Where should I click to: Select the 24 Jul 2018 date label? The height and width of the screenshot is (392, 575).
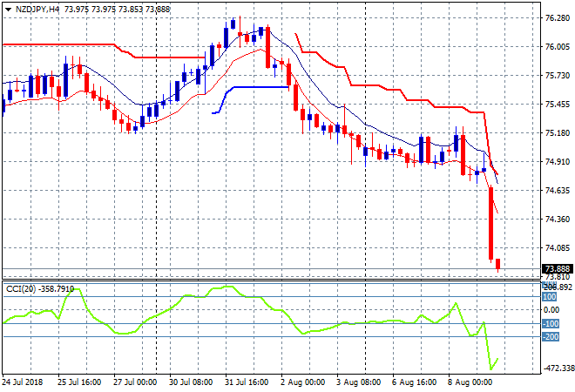pyautogui.click(x=23, y=382)
